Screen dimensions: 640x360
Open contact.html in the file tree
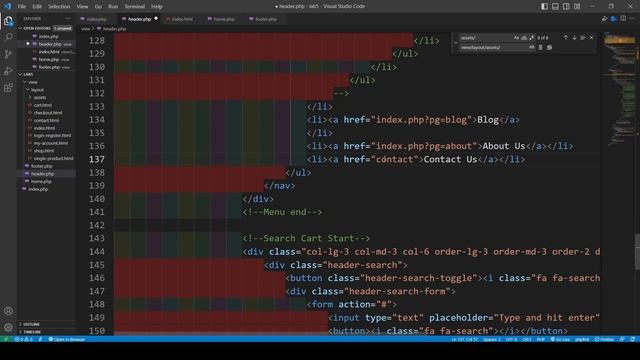tap(46, 120)
